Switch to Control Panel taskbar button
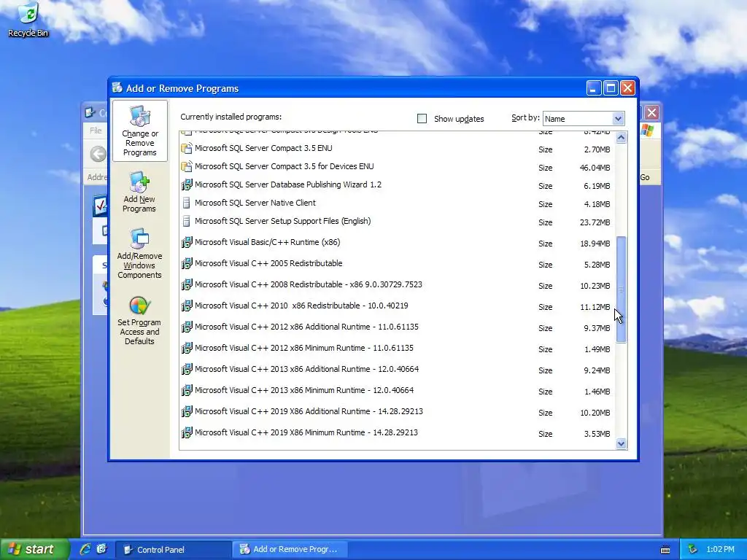The width and height of the screenshot is (747, 560). click(174, 550)
